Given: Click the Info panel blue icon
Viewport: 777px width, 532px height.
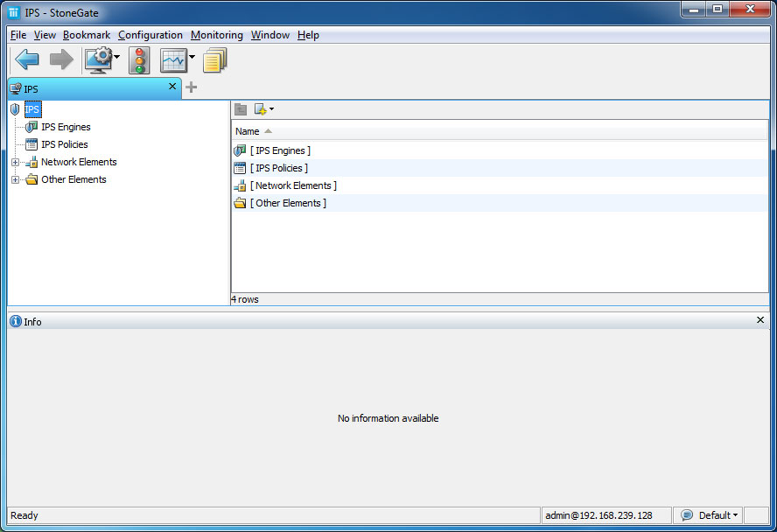Looking at the screenshot, I should 16,321.
